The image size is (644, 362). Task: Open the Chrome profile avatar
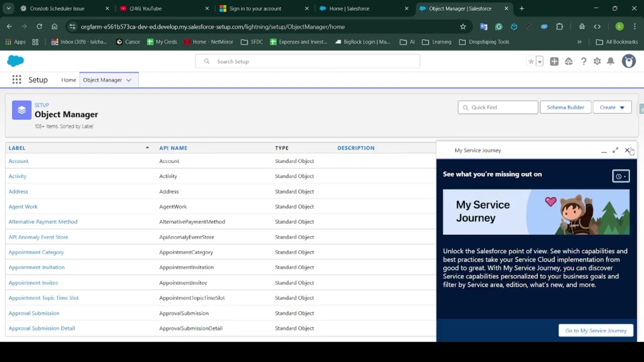620,27
